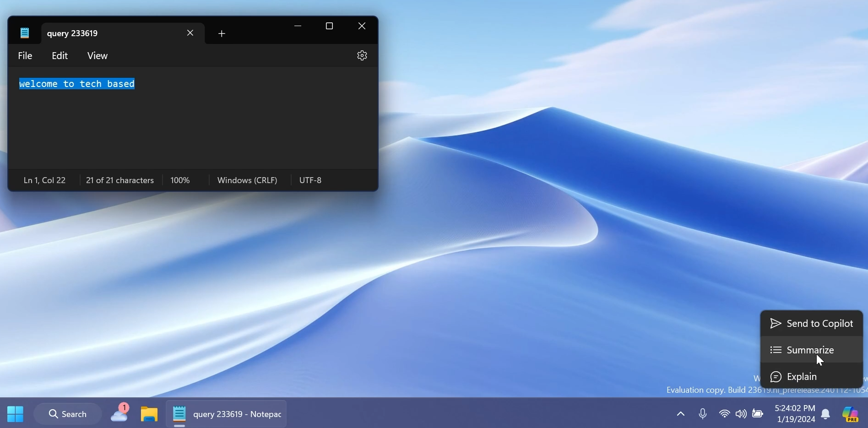Launch File Explorer from the taskbar
This screenshot has height=428, width=868.
point(149,413)
